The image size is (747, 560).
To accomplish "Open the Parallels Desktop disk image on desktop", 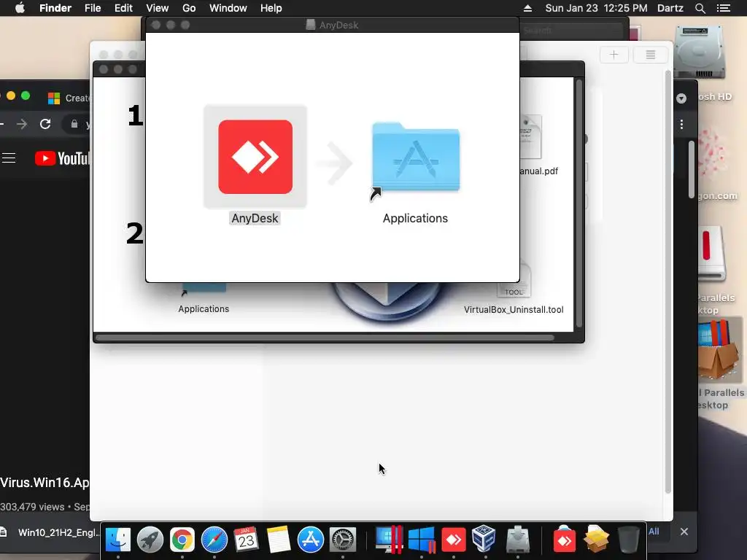I will coord(712,253).
